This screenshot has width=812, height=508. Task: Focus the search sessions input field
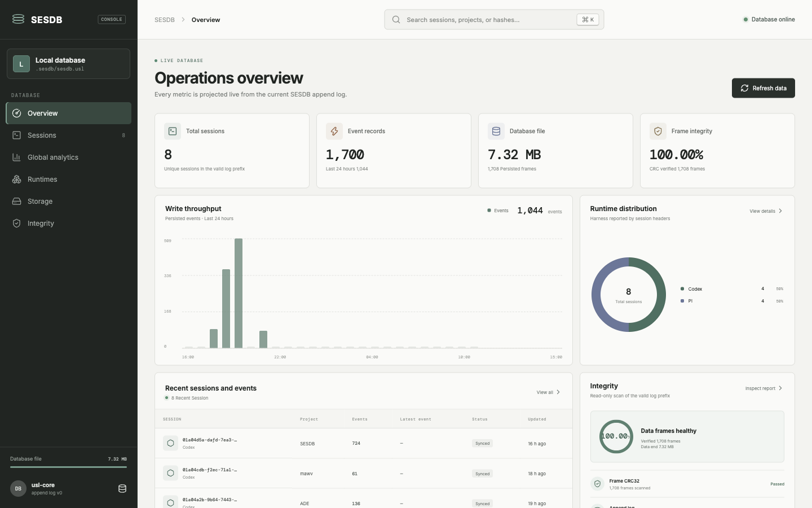tap(494, 20)
